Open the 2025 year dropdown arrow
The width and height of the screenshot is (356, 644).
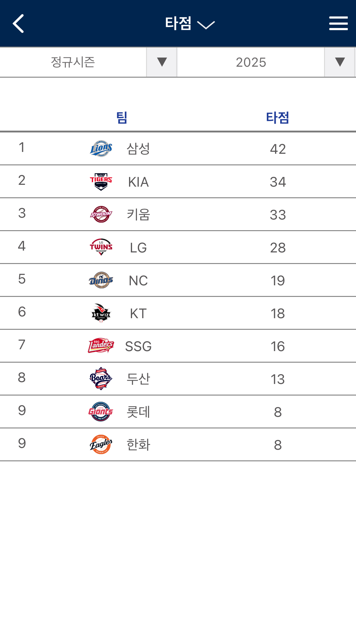click(340, 62)
